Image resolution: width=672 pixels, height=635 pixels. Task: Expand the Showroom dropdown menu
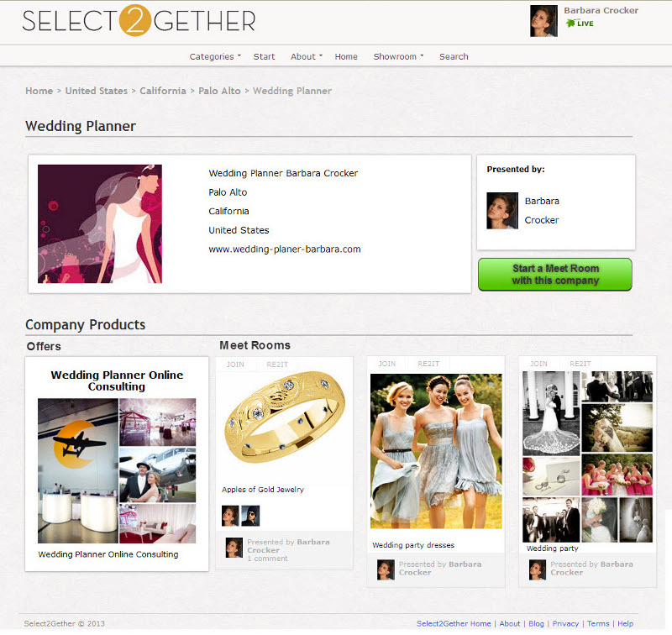(398, 56)
